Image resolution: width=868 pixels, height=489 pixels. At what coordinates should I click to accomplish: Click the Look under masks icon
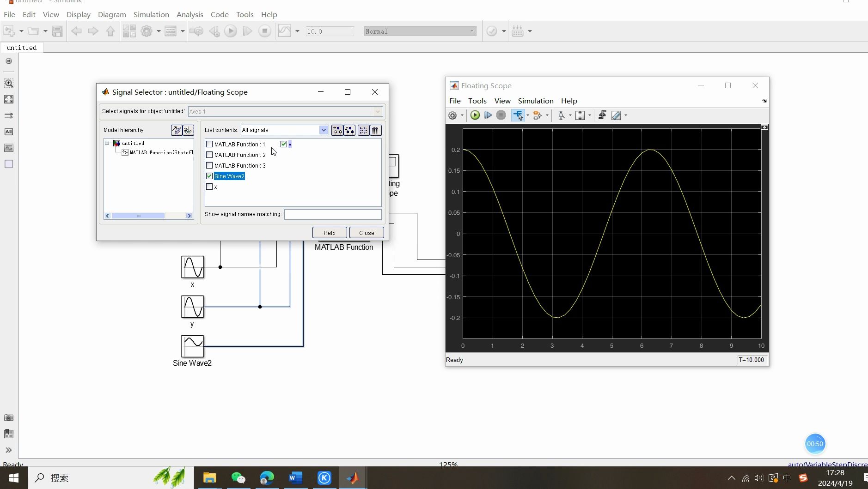pos(188,130)
